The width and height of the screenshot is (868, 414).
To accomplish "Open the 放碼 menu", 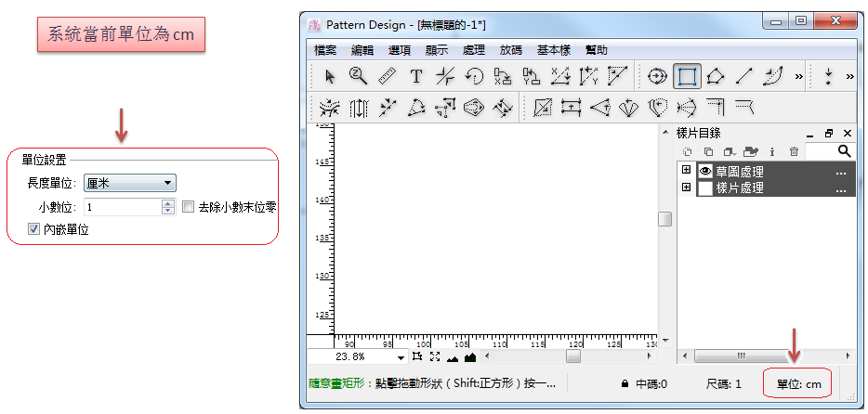I will 510,50.
